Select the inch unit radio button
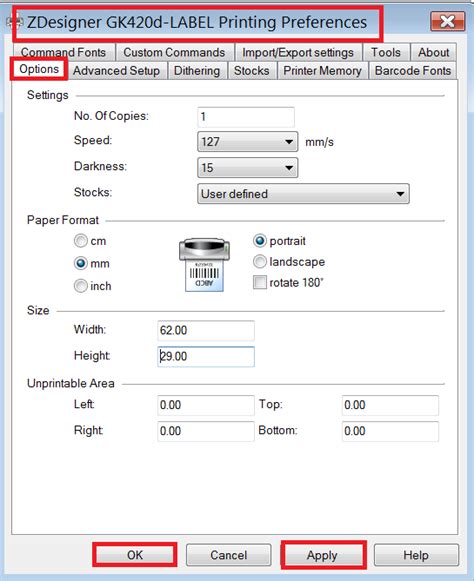Viewport: 474px width, 581px height. tap(81, 286)
